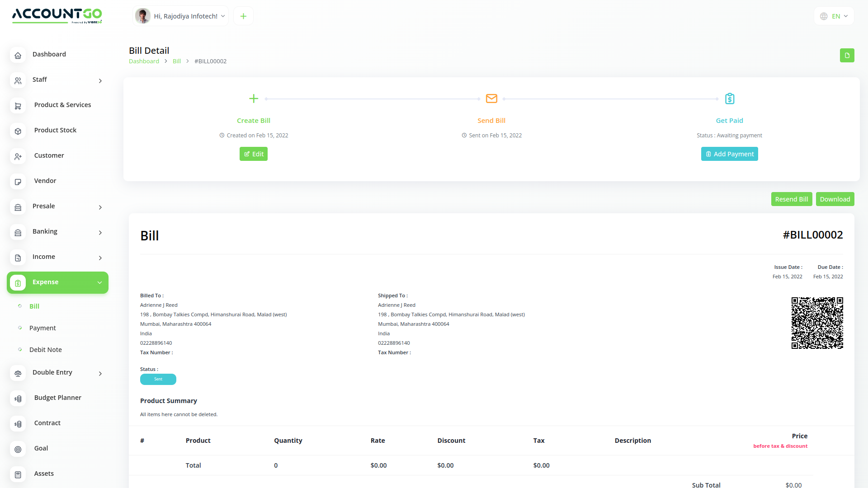
Task: Select Payment under Expense menu
Action: tap(42, 328)
